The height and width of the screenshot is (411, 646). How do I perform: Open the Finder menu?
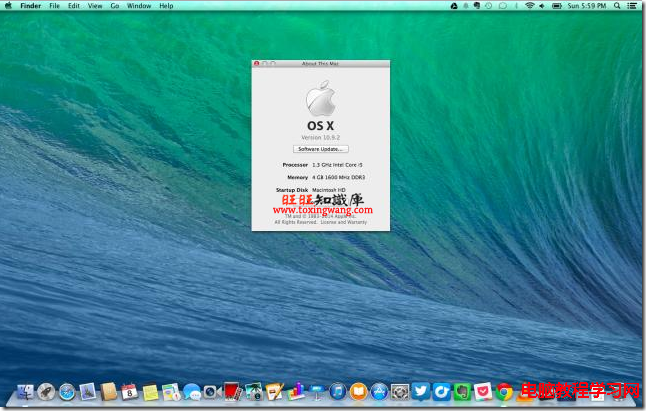(x=31, y=6)
